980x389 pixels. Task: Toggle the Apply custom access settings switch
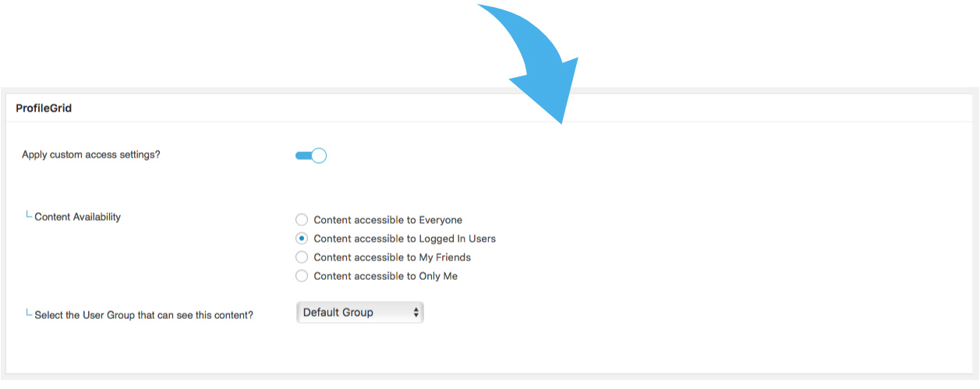[x=310, y=155]
